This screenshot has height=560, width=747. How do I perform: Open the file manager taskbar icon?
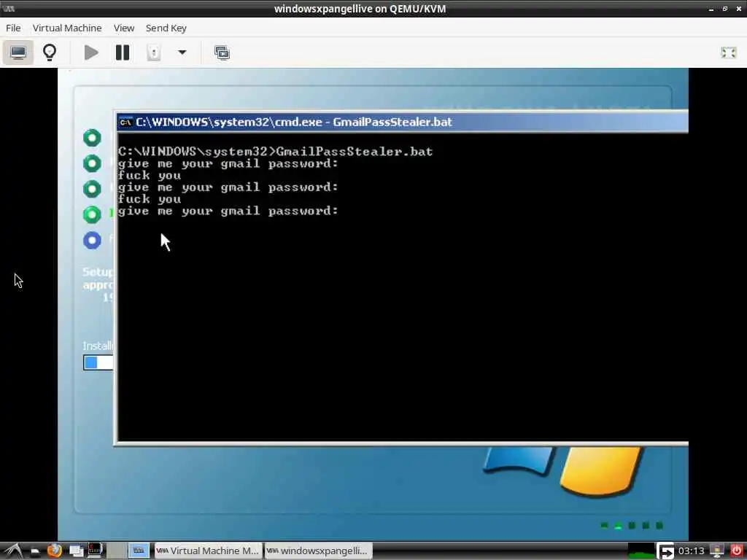coord(35,551)
